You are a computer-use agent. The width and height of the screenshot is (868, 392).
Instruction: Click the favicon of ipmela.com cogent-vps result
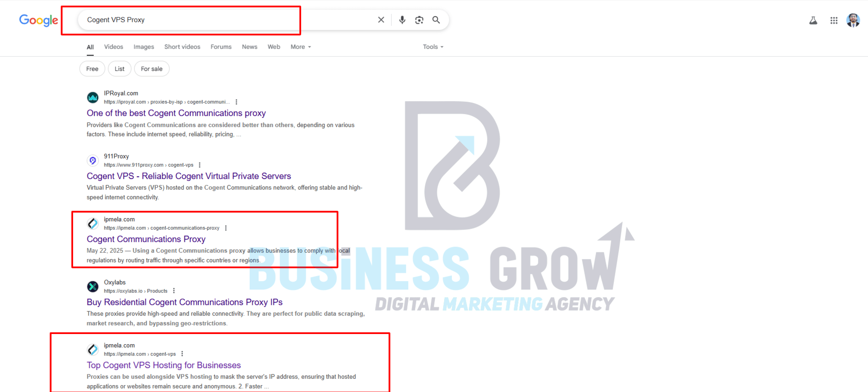point(93,350)
